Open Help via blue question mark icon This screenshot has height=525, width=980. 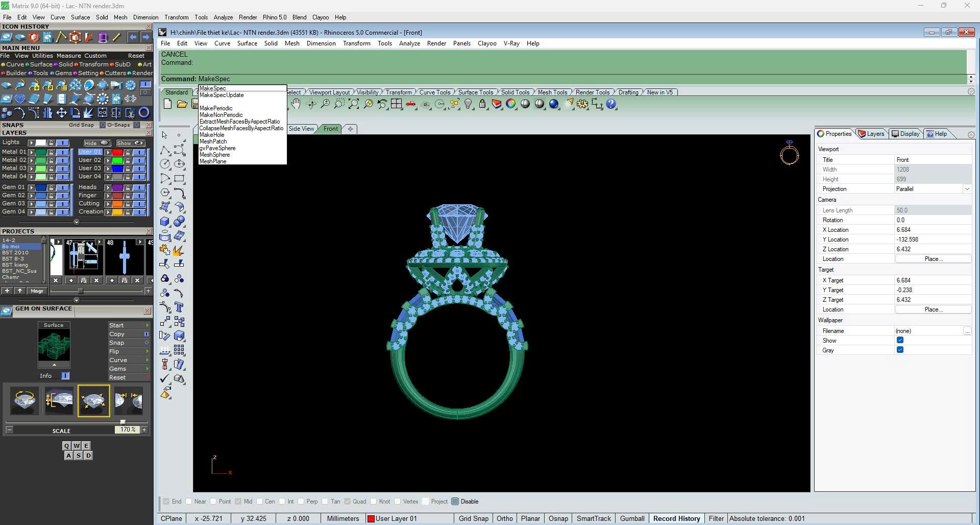coord(611,104)
